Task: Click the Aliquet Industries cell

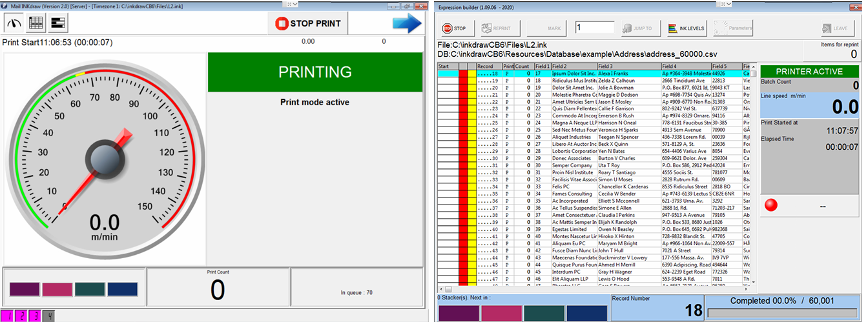Action: point(574,137)
